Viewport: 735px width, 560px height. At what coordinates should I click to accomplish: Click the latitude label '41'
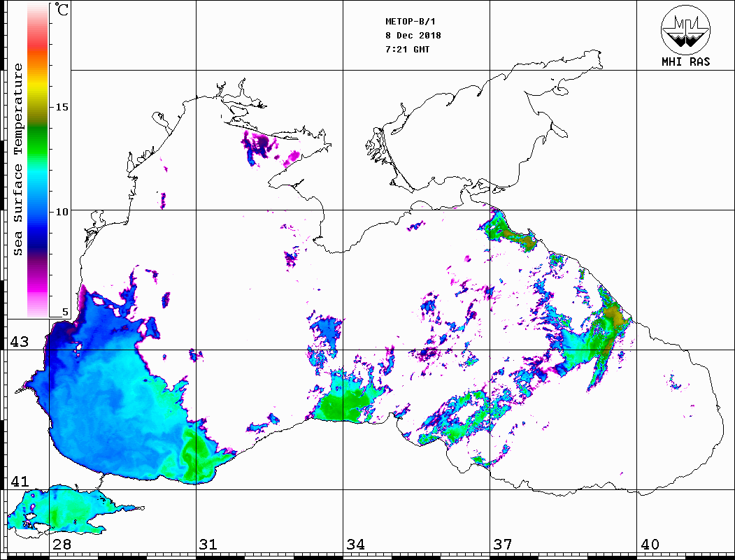tap(20, 481)
